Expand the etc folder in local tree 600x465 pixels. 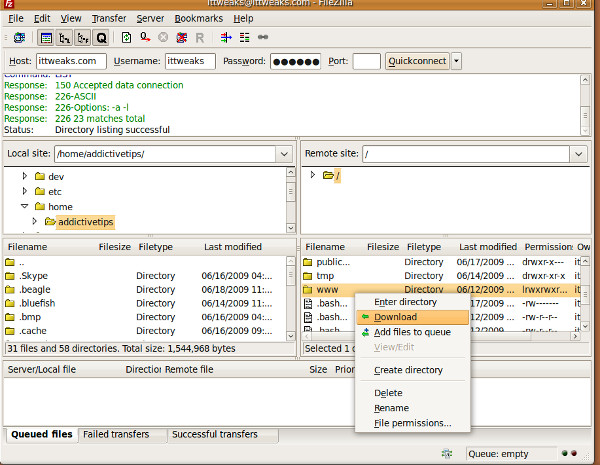24,191
